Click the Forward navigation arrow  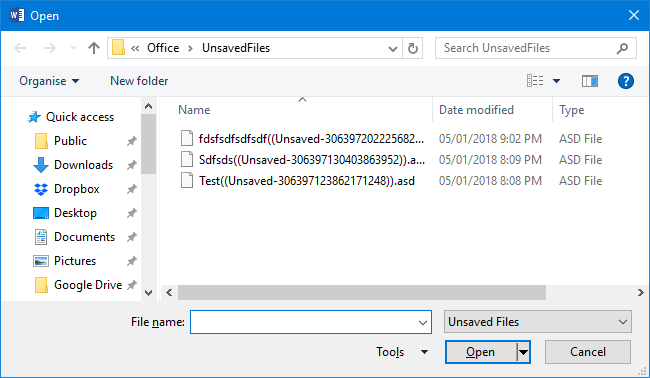[x=50, y=48]
